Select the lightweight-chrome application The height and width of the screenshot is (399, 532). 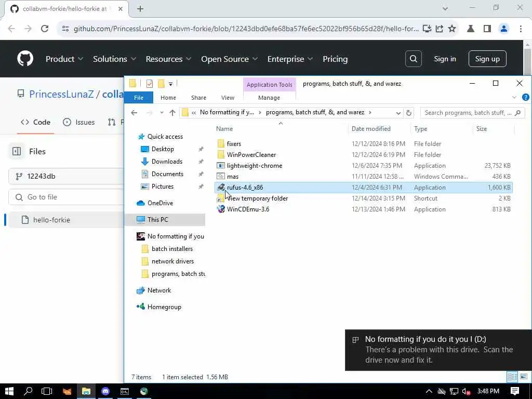[x=363, y=166]
